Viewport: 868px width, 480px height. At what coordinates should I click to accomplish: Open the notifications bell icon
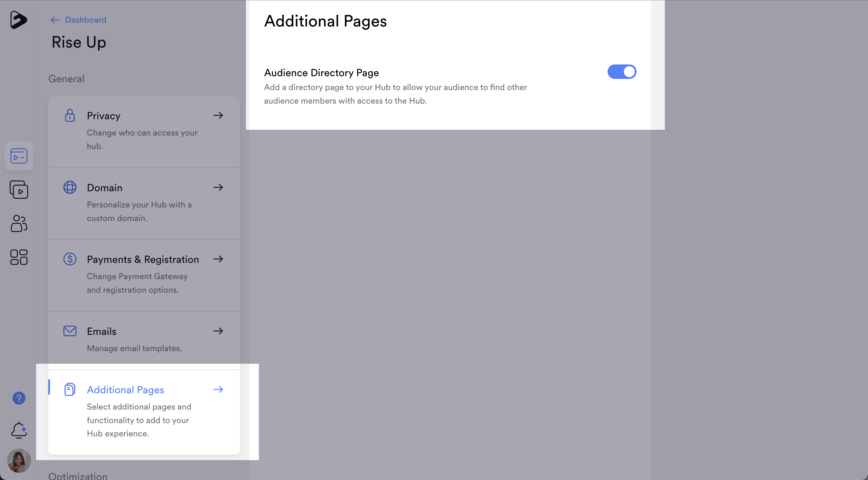point(19,430)
